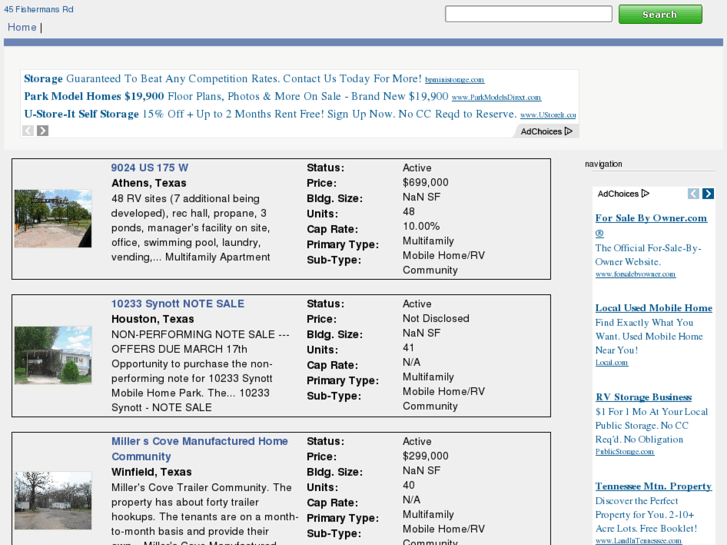The width and height of the screenshot is (727, 545).
Task: Click the Houston, Texas location text
Action: tap(153, 319)
